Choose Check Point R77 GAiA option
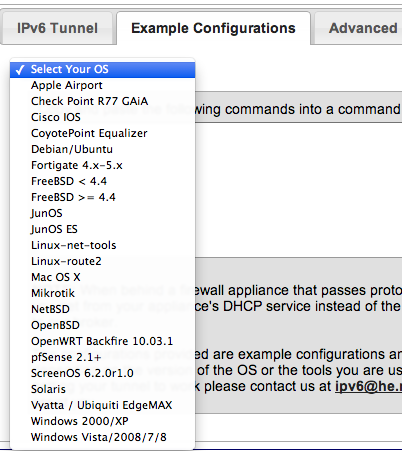402x451 pixels. tap(102, 101)
